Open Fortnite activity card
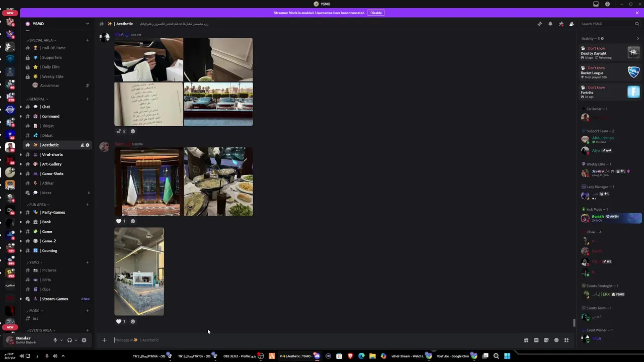This screenshot has height=362, width=644. (x=610, y=92)
